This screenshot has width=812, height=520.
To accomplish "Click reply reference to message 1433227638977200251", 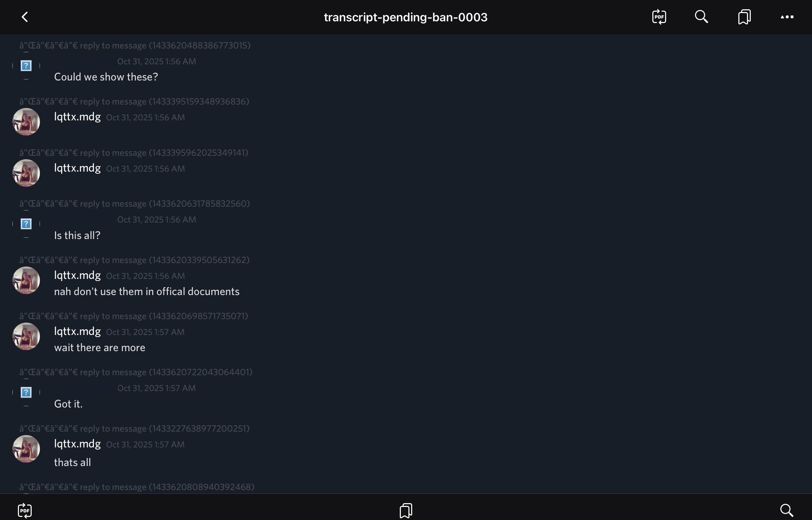I will pyautogui.click(x=135, y=429).
